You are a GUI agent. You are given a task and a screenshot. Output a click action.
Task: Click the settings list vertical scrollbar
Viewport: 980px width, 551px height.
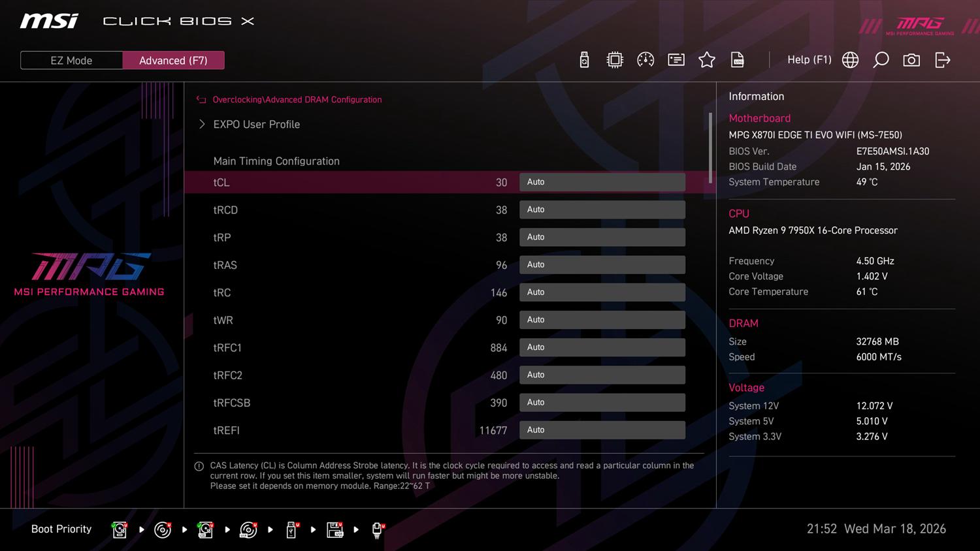(x=710, y=147)
